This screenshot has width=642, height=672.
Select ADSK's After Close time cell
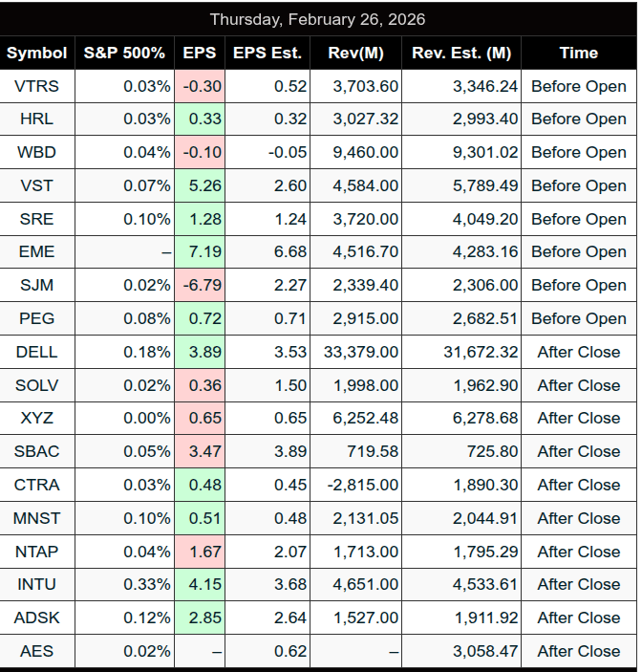click(x=578, y=618)
